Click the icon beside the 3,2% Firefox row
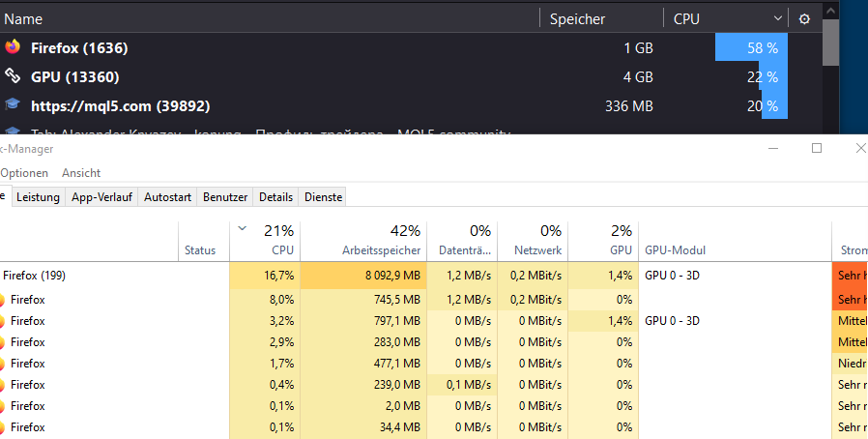 click(x=2, y=321)
